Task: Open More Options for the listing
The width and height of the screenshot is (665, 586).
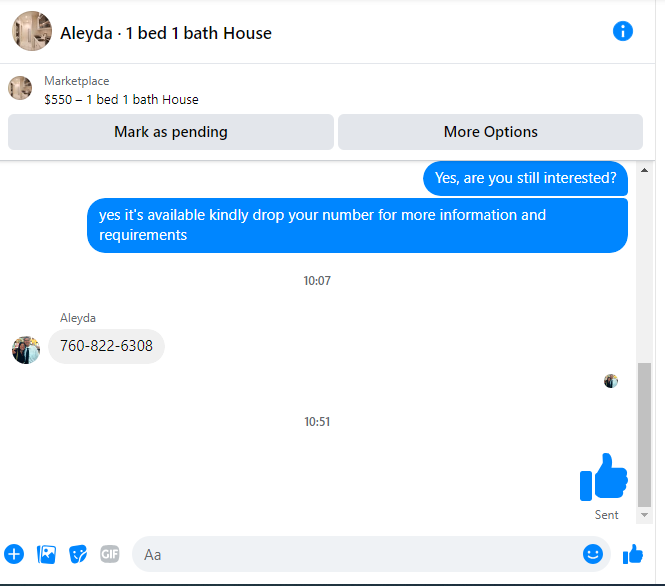Action: pos(490,132)
